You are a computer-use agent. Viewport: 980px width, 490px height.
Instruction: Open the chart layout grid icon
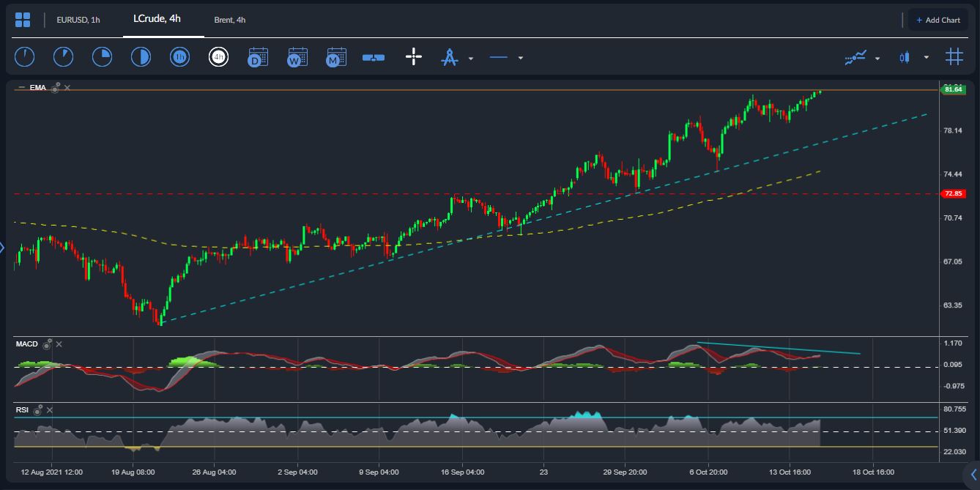[23, 20]
